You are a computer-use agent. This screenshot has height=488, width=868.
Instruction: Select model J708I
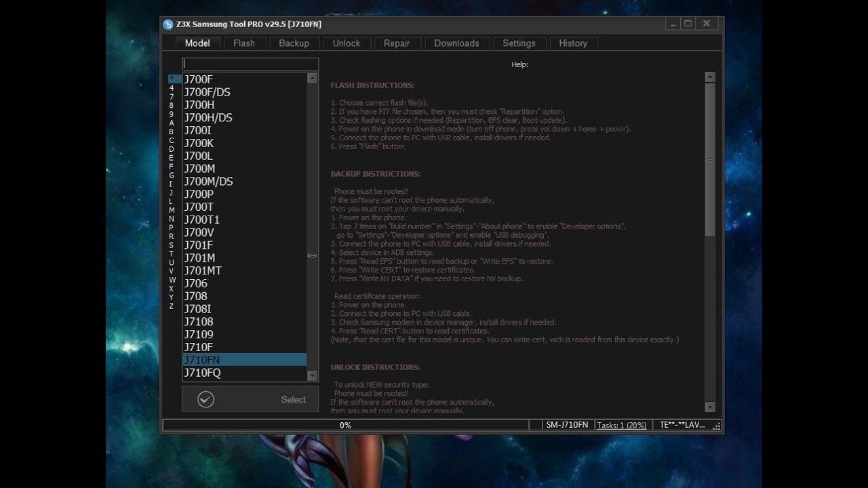(244, 309)
